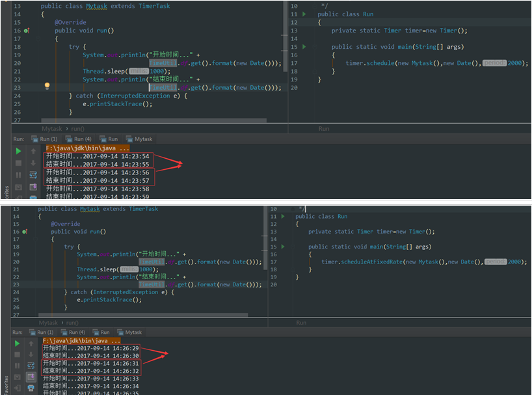The width and height of the screenshot is (532, 395).
Task: Rerun Mytask with the green run arrow
Action: click(x=17, y=151)
